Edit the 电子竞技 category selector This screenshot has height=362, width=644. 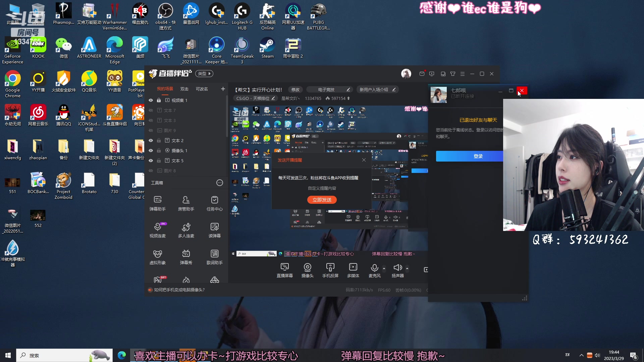pos(330,89)
